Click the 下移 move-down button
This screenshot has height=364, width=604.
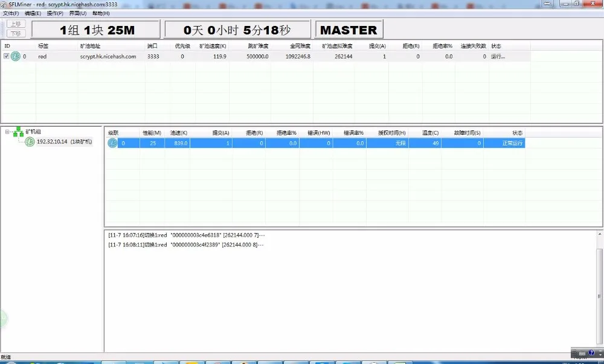(x=16, y=33)
